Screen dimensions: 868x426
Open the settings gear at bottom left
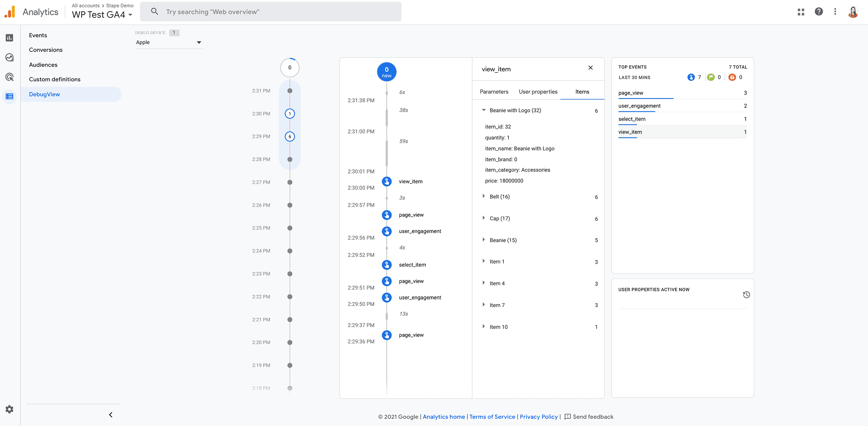pos(9,409)
